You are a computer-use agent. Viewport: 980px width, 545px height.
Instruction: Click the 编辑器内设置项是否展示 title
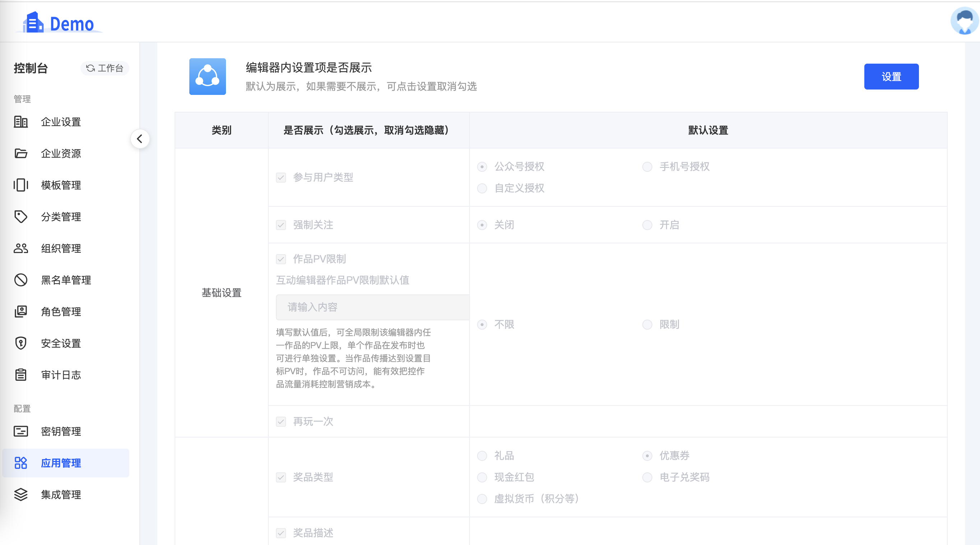pos(309,67)
